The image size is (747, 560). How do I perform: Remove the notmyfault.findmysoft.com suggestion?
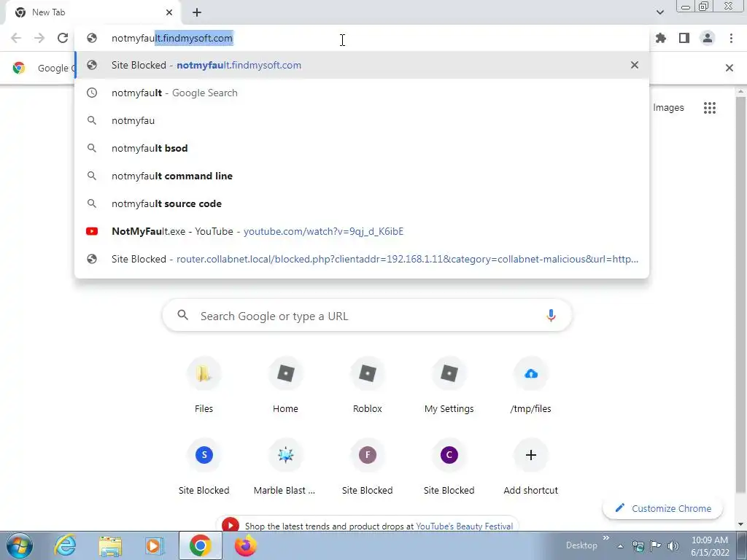635,65
